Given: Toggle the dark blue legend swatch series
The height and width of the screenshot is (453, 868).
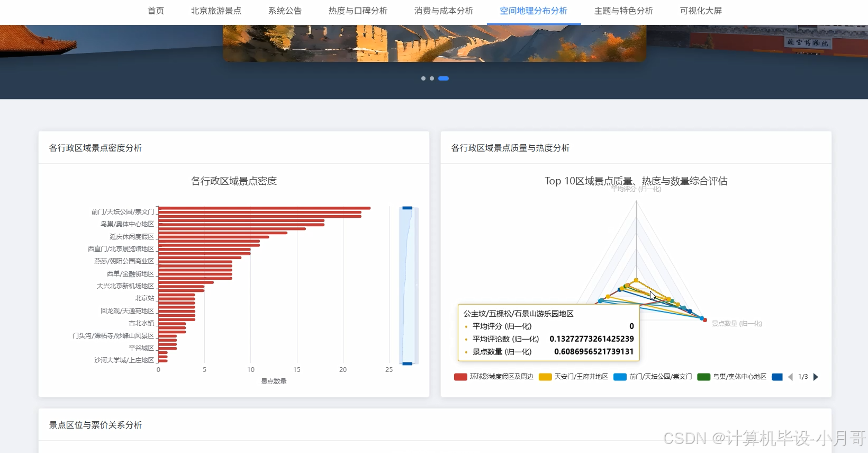Looking at the screenshot, I should pyautogui.click(x=777, y=377).
